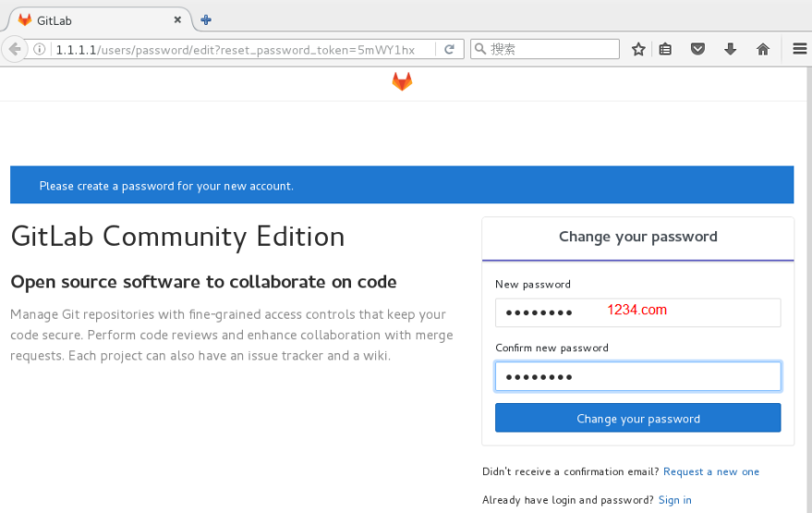The image size is (812, 513).
Task: Close the GitLab tab
Action: pos(177,19)
